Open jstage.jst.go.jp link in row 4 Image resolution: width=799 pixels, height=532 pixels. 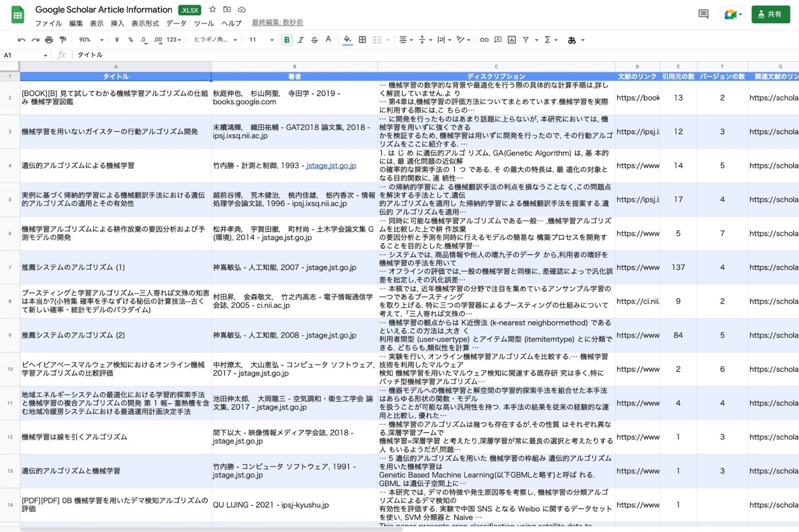(331, 166)
